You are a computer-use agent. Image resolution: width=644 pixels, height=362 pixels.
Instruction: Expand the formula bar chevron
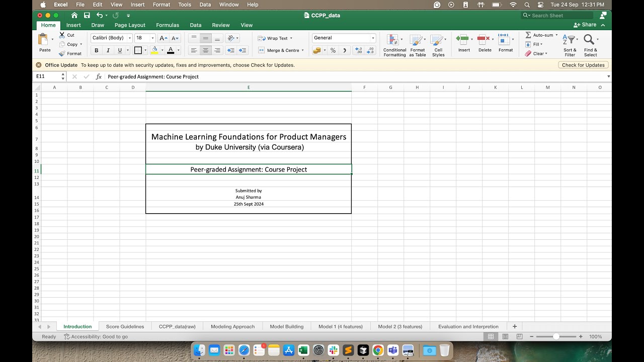608,76
